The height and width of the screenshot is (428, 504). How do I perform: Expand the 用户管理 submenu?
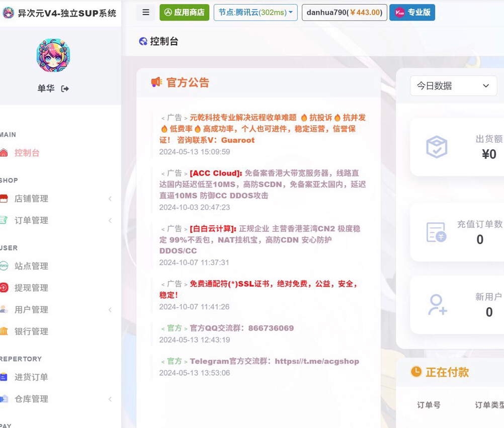(110, 310)
